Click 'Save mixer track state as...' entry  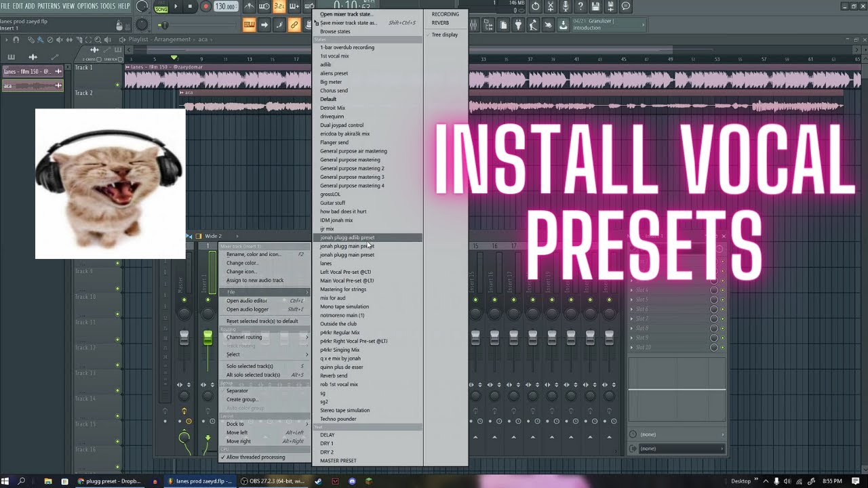(x=367, y=23)
